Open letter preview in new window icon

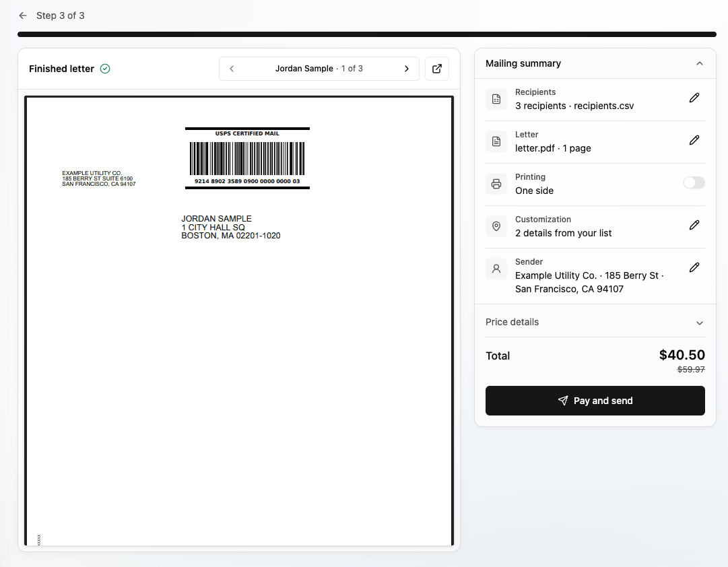[x=437, y=69]
